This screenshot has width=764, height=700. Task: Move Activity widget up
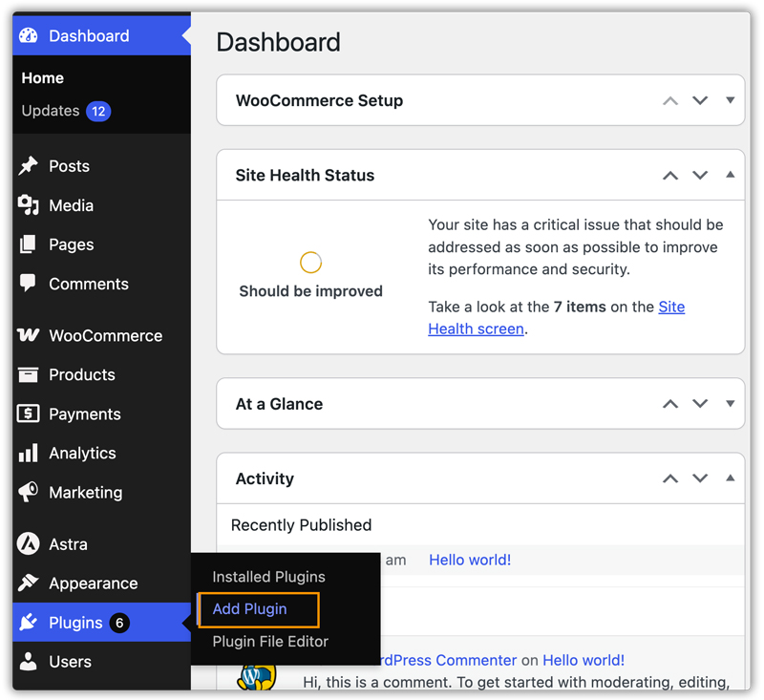pos(670,478)
